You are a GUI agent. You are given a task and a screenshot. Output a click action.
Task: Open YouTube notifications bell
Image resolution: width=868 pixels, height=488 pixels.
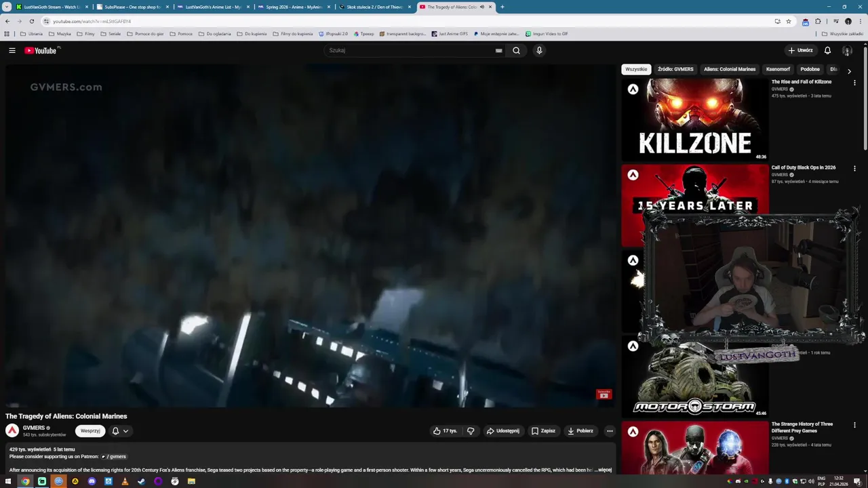[x=827, y=50]
